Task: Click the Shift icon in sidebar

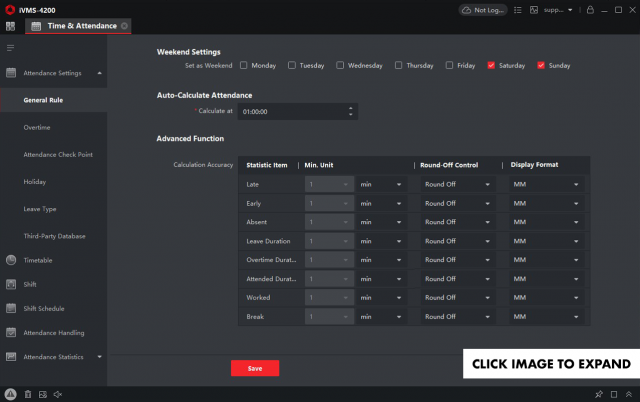Action: [11, 284]
